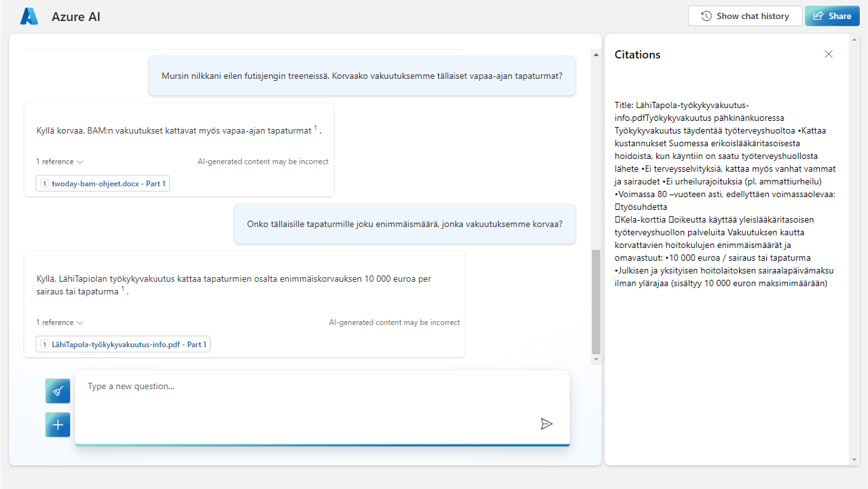Click the chat scrollbar up arrow
Image resolution: width=868 pixels, height=489 pixels.
click(x=596, y=54)
